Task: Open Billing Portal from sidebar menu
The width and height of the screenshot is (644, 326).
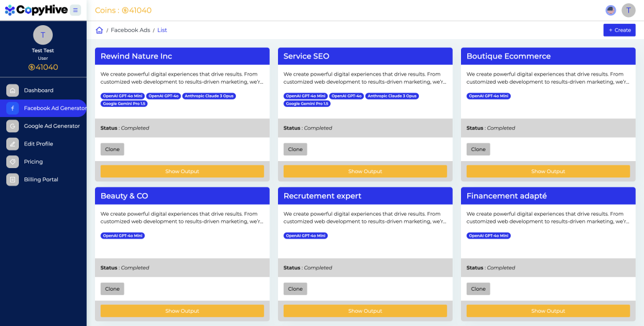Action: point(41,179)
